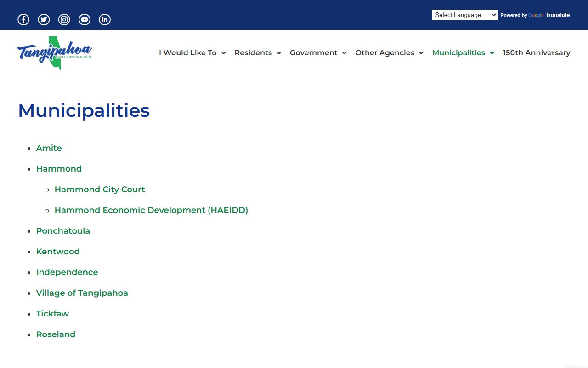
Task: Open the Hammond municipality link
Action: (x=59, y=169)
